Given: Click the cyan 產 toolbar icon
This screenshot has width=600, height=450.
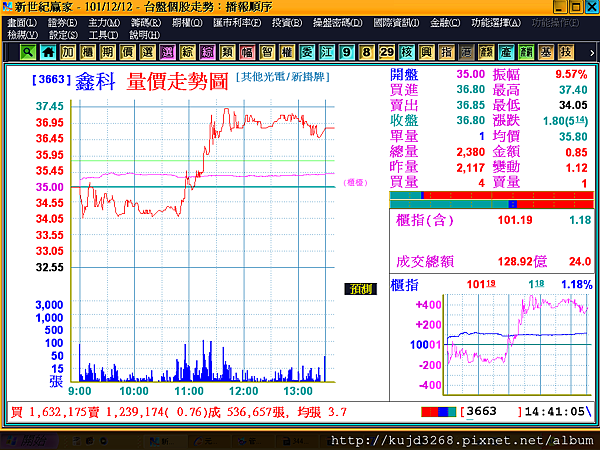Looking at the screenshot, I should [505, 52].
